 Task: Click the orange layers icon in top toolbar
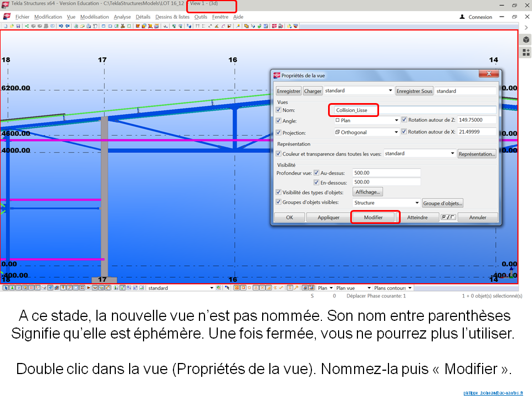point(247,26)
